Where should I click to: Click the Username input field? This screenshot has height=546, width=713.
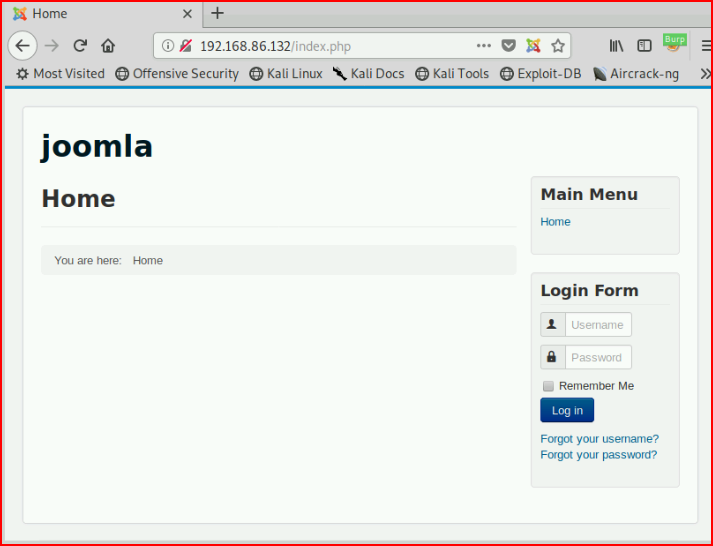(x=598, y=325)
